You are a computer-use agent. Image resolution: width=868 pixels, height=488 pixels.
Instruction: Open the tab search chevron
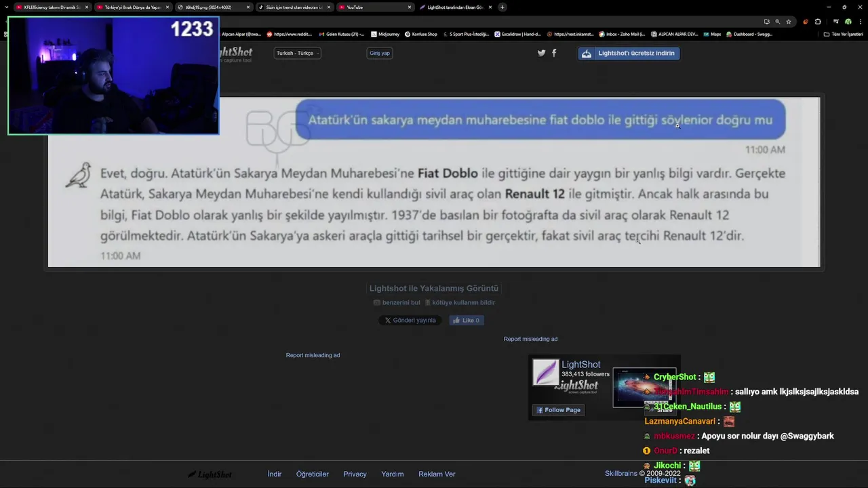[7, 7]
